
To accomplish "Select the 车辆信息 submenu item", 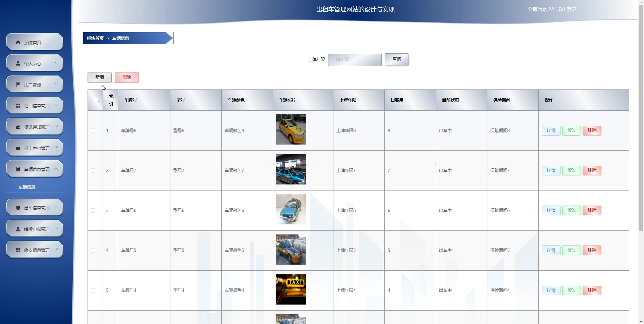I will pos(36,187).
